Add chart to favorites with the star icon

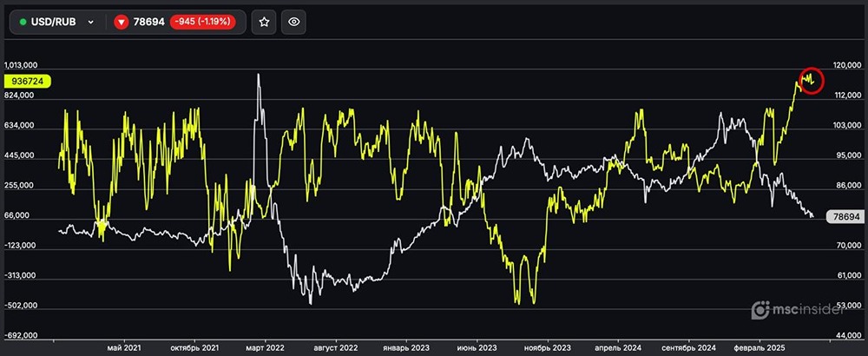264,23
